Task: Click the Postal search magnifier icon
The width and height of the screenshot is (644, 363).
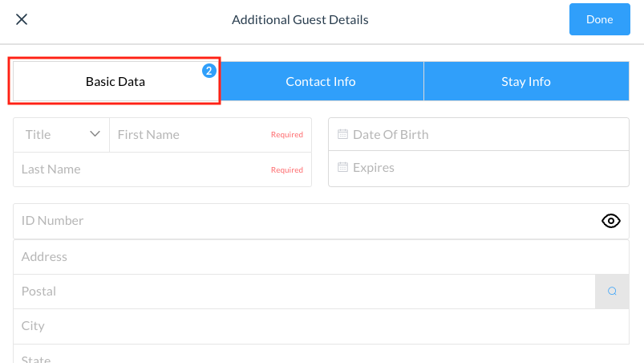Action: pos(612,292)
